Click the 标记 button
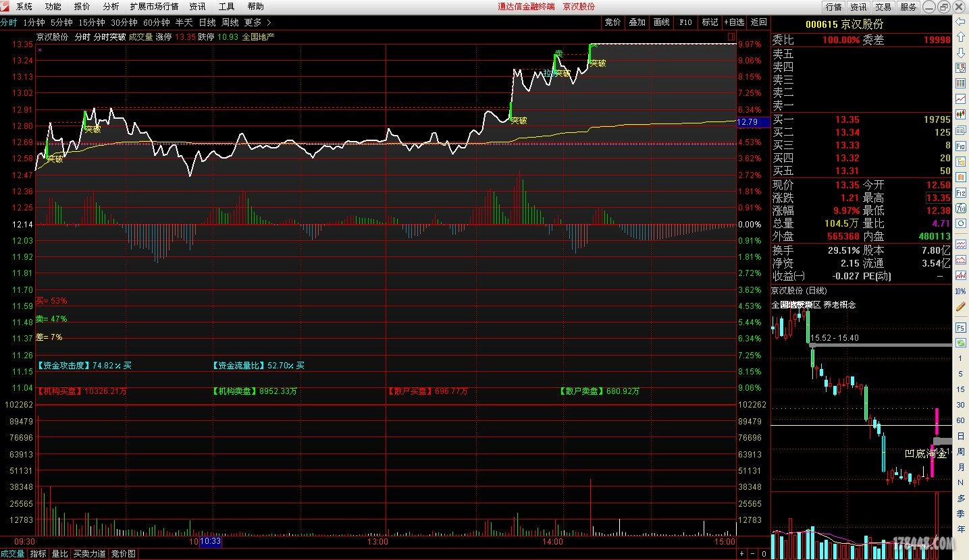This screenshot has width=969, height=560. coord(710,22)
